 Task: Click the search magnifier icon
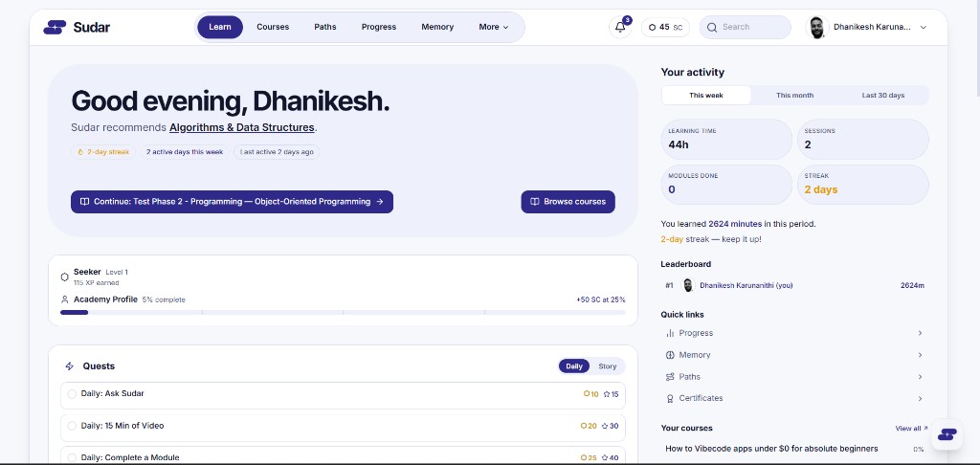point(711,27)
